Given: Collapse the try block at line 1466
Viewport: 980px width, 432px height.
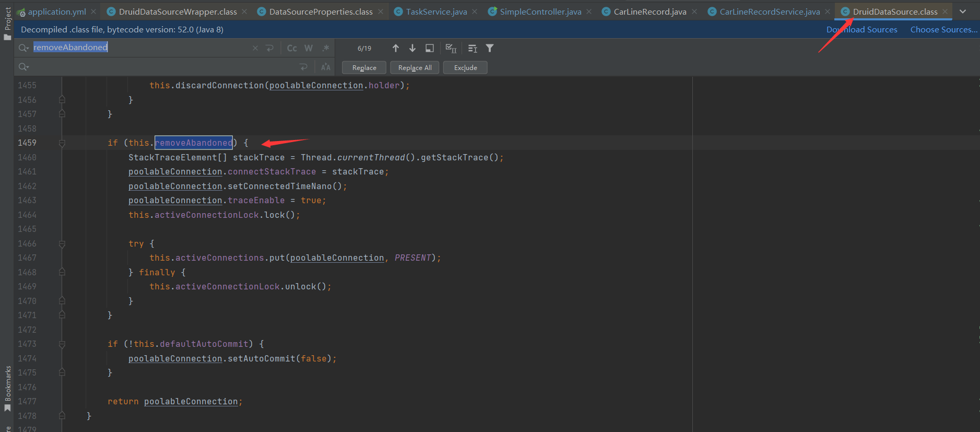Looking at the screenshot, I should [62, 244].
